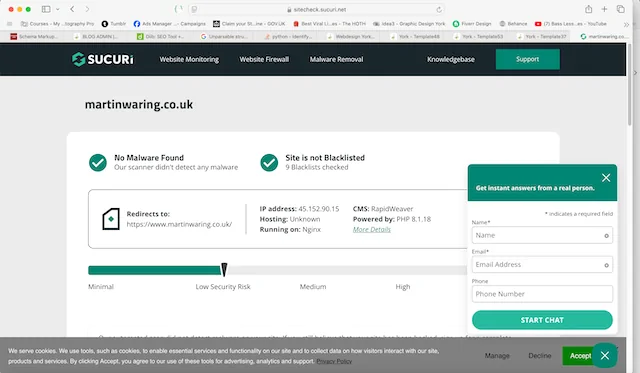This screenshot has width=640, height=373.
Task: Open the Behance bookmark
Action: (513, 24)
